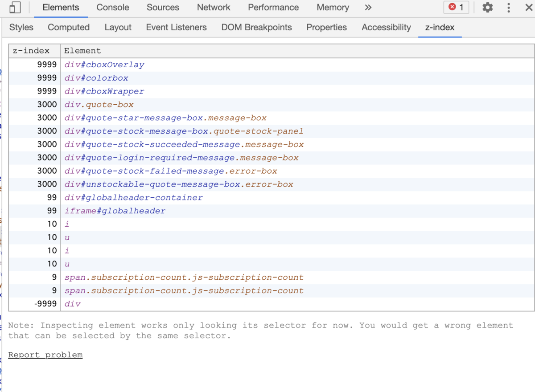Screen dimensions: 535x392
Task: Open the Properties sidebar tab
Action: 326,28
